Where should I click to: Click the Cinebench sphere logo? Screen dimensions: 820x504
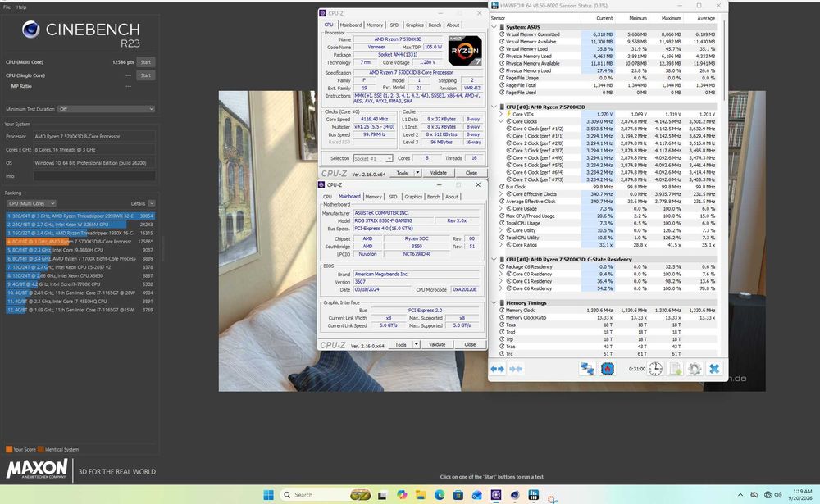coord(31,30)
